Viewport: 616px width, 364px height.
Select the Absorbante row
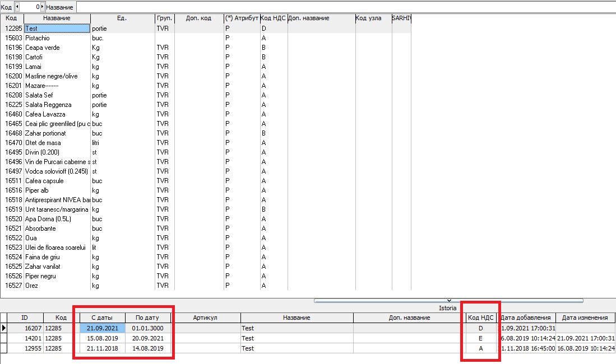[206, 228]
